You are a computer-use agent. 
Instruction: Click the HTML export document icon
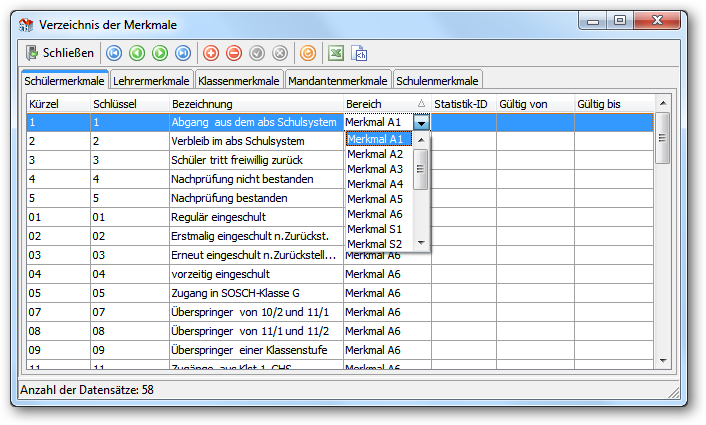click(x=359, y=53)
